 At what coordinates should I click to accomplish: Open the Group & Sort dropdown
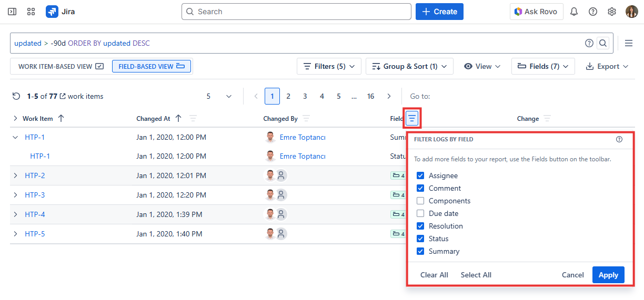[x=409, y=66]
